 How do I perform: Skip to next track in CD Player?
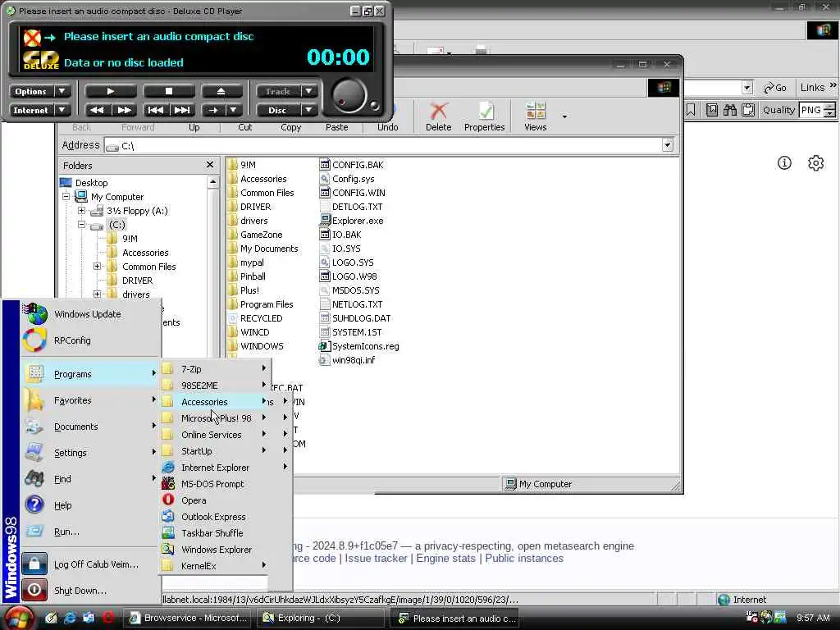coord(182,110)
